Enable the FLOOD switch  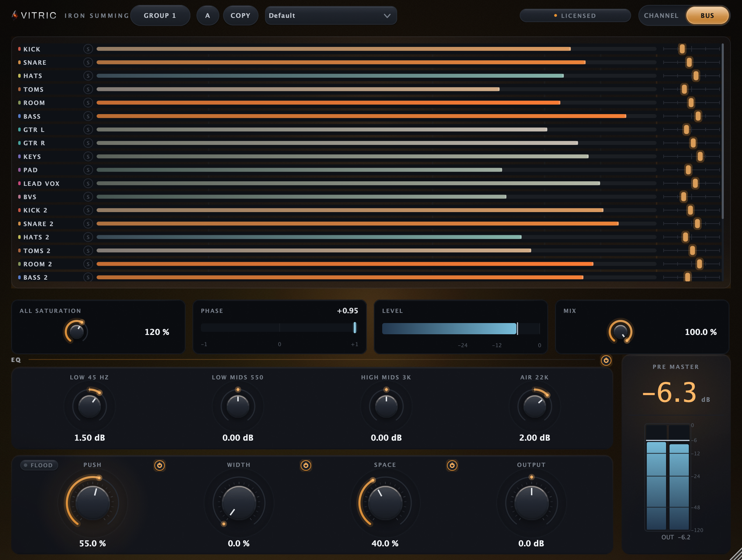39,465
